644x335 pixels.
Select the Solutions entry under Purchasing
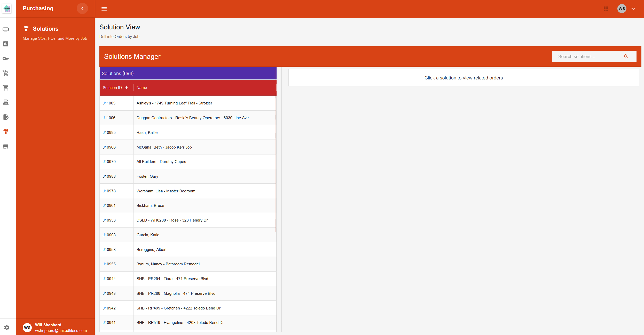[x=46, y=29]
